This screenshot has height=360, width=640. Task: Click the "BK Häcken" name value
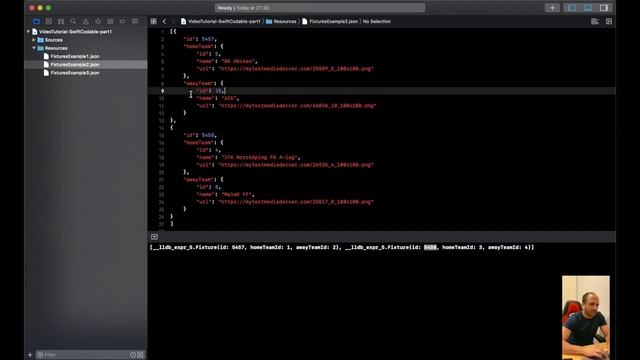(238, 61)
